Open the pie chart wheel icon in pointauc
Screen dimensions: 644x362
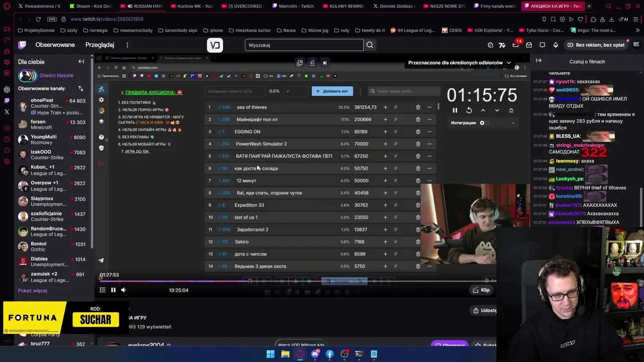click(101, 111)
